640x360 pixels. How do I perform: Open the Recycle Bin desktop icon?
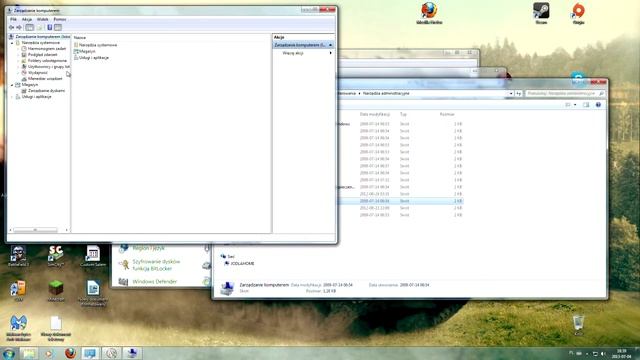click(x=578, y=325)
